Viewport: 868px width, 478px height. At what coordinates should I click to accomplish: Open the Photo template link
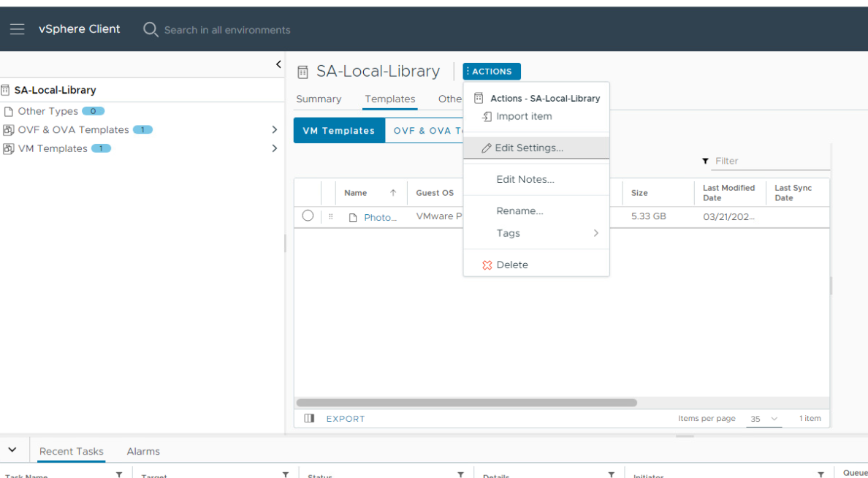pos(381,218)
